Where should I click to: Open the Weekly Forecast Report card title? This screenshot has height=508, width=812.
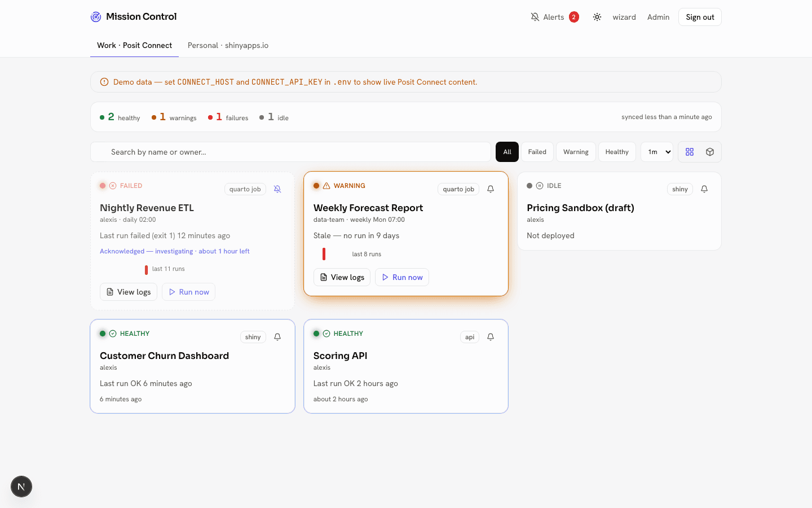368,208
